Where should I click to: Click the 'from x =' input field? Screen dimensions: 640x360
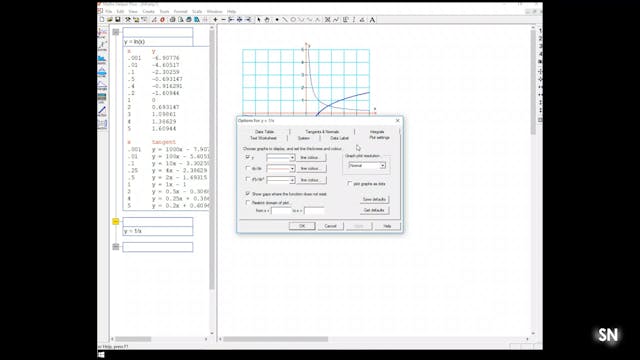pos(281,211)
